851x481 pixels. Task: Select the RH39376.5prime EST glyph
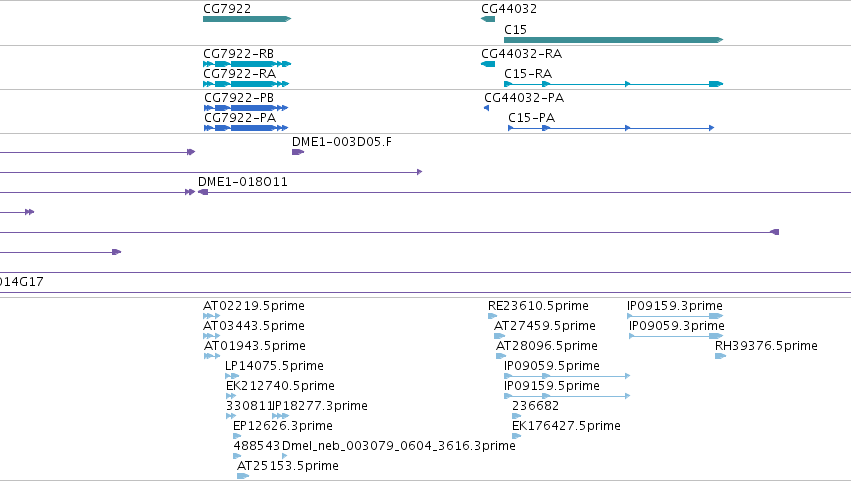[x=721, y=356]
